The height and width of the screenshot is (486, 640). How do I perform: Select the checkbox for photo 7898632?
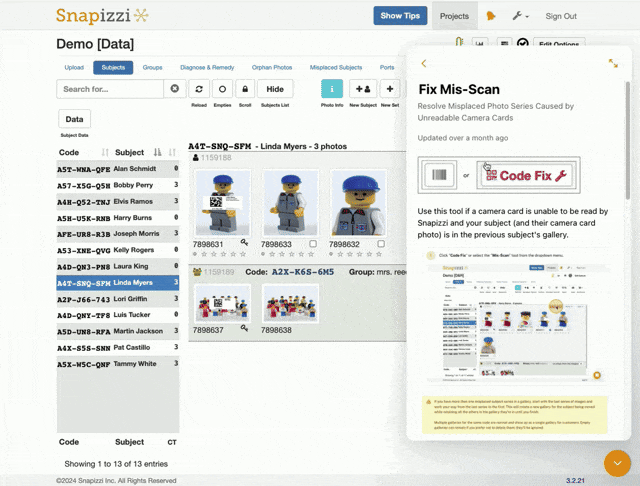[x=381, y=244]
